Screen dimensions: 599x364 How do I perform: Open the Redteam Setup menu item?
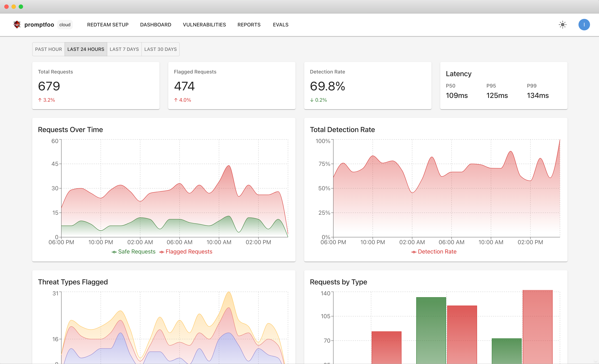[108, 25]
